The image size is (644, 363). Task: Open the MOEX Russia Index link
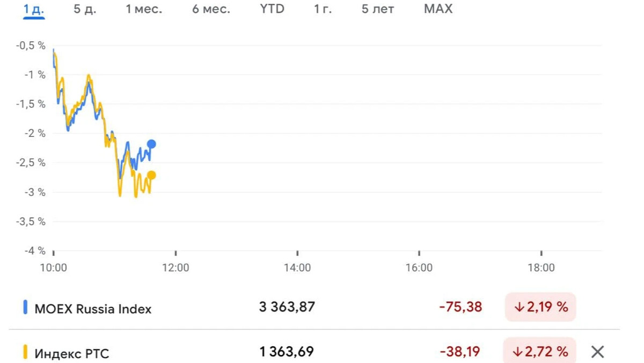93,309
